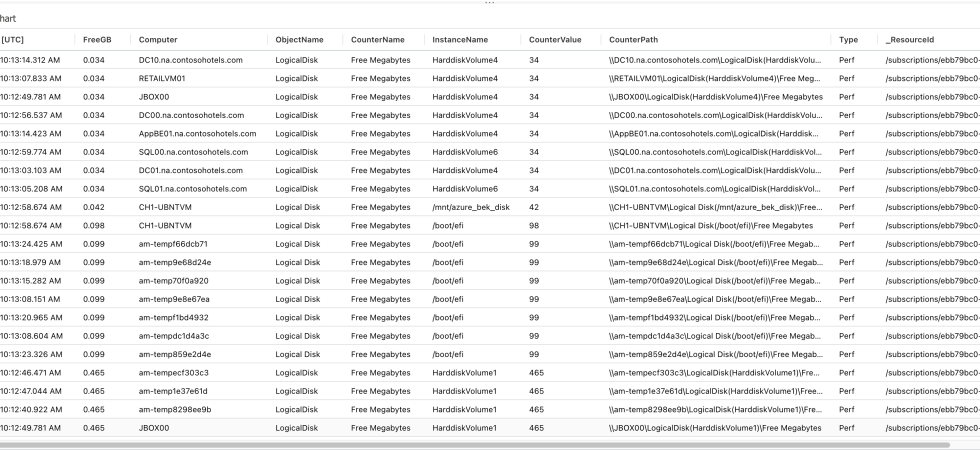Viewport: 980px width, 450px height.
Task: Click the \\CH1-UBNTVM\Logical Disk(/boot/efi) counter path
Action: coord(711,226)
